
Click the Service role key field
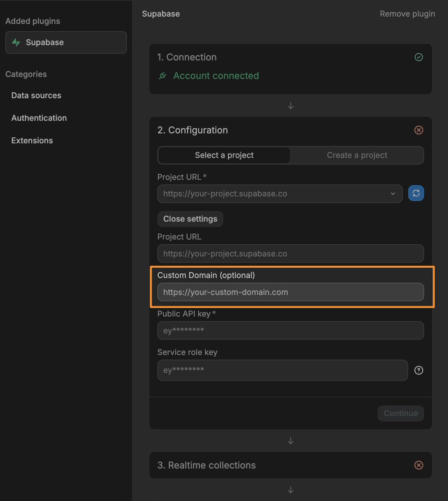coord(283,370)
